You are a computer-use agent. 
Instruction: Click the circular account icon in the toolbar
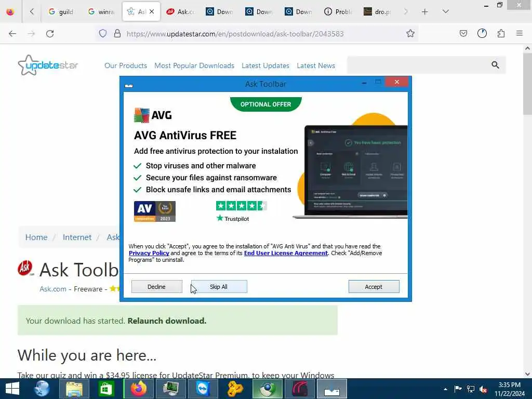coord(482,33)
